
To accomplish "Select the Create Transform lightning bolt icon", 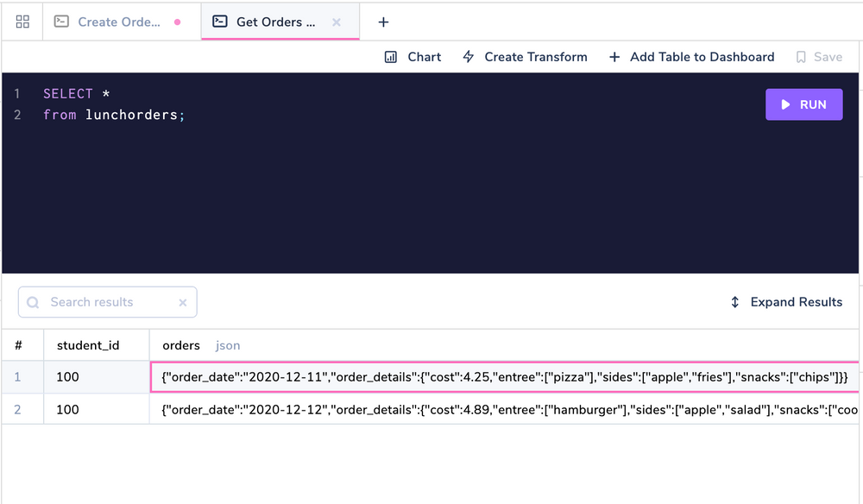I will click(467, 57).
